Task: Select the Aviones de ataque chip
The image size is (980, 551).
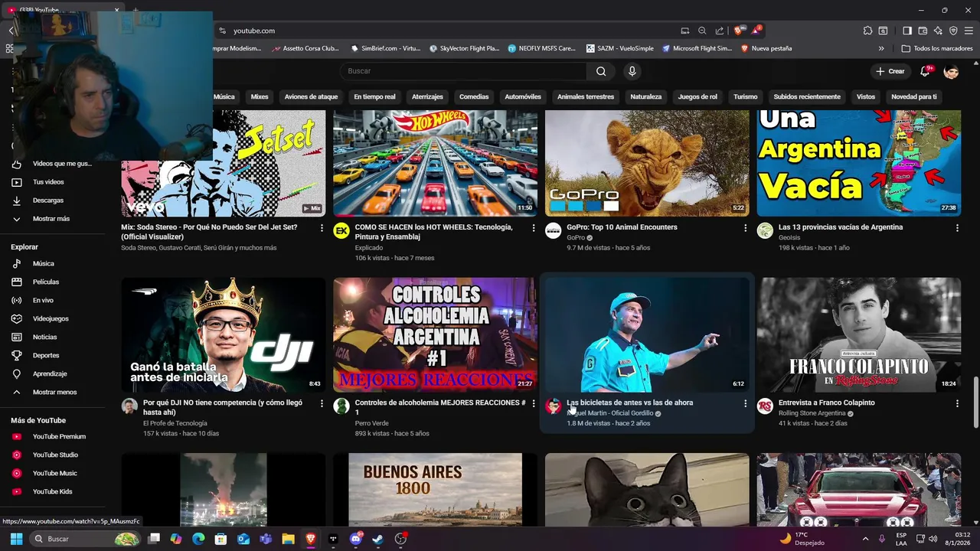Action: pyautogui.click(x=311, y=97)
